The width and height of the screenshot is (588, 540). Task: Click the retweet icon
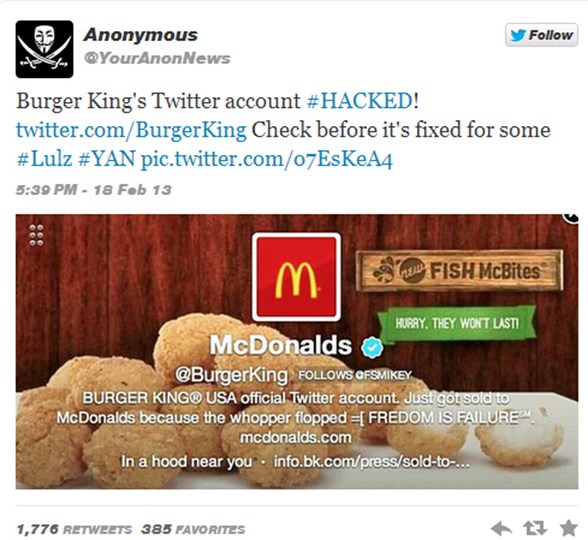click(535, 529)
